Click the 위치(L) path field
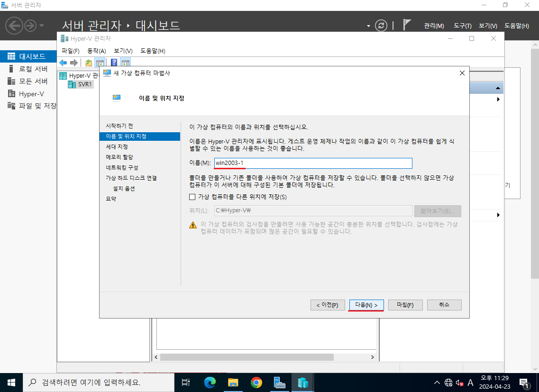 (313, 210)
